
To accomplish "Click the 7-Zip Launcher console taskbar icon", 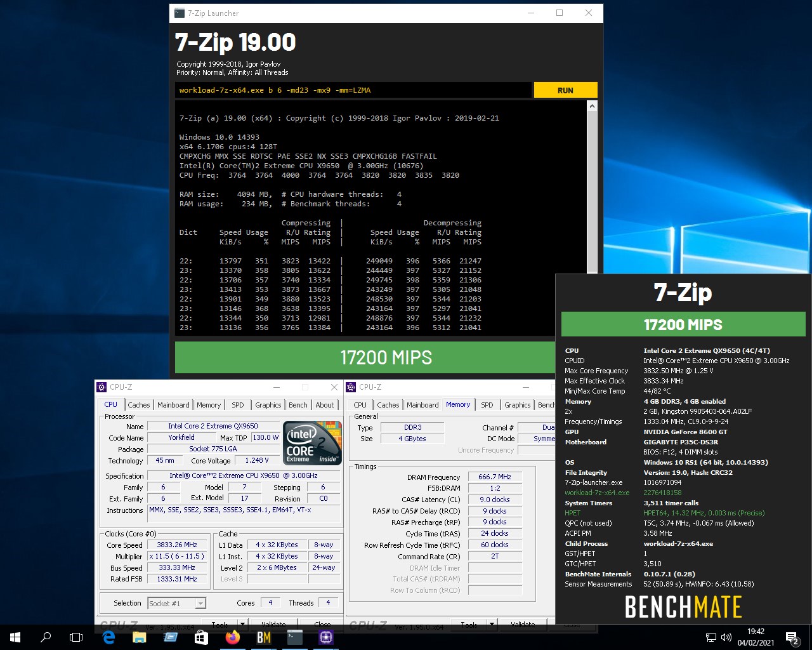I will tap(295, 637).
